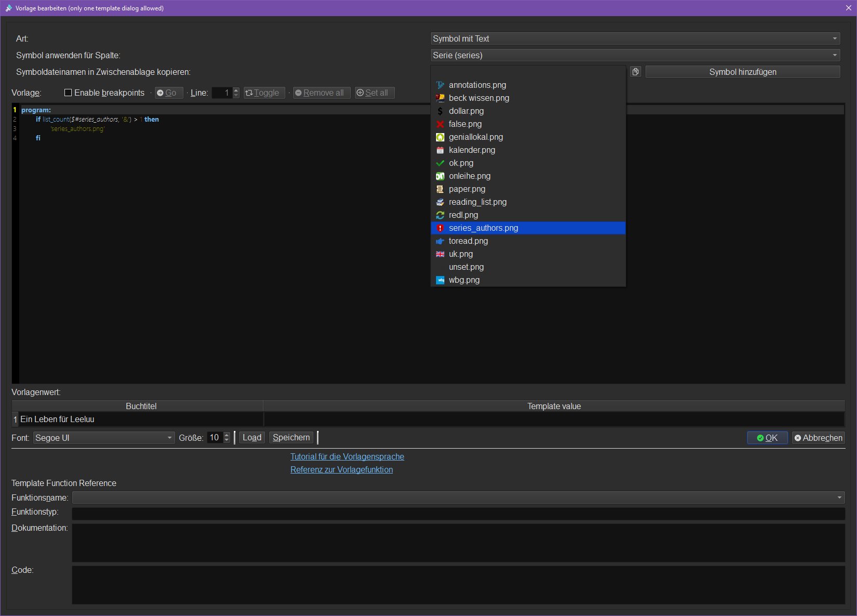Screen dimensions: 857x616
Task: Open the Tutorial für die Vorlagensprache link
Action: [x=347, y=456]
